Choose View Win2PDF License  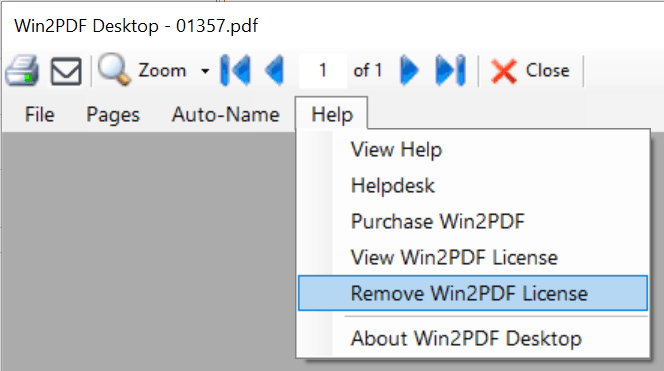pos(473,257)
